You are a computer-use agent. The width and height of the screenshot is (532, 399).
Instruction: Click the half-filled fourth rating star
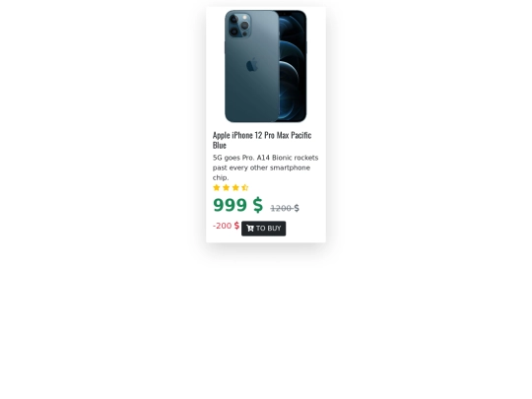click(x=245, y=187)
